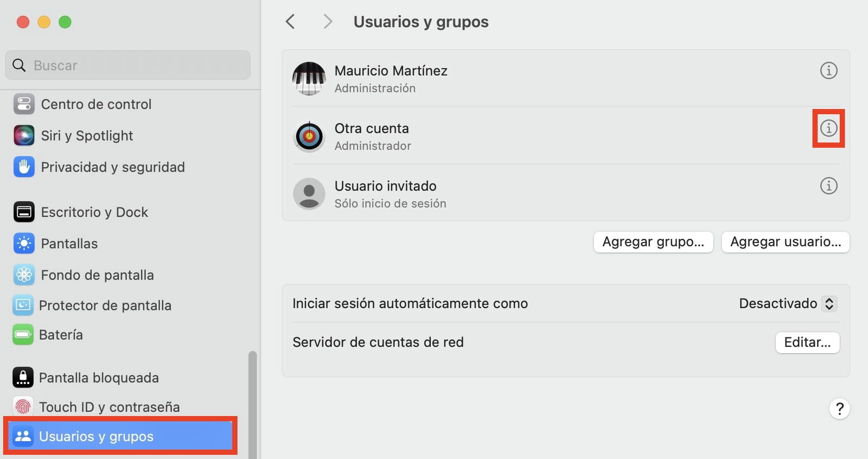This screenshot has height=459, width=868.
Task: Select the Pantalla bloqueada lock icon
Action: (23, 378)
